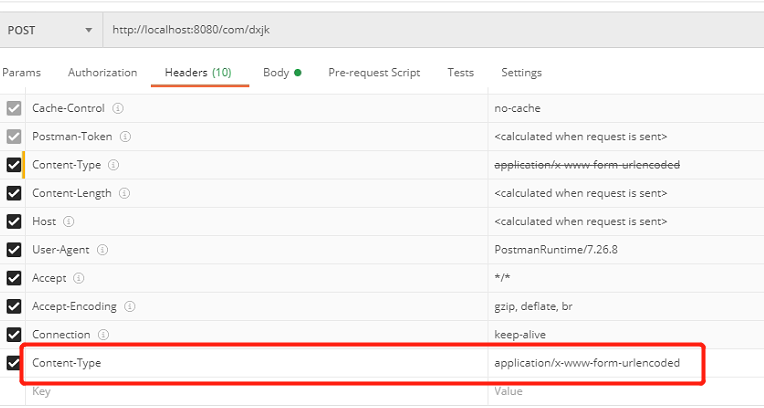Switch to the Body tab

coord(282,73)
